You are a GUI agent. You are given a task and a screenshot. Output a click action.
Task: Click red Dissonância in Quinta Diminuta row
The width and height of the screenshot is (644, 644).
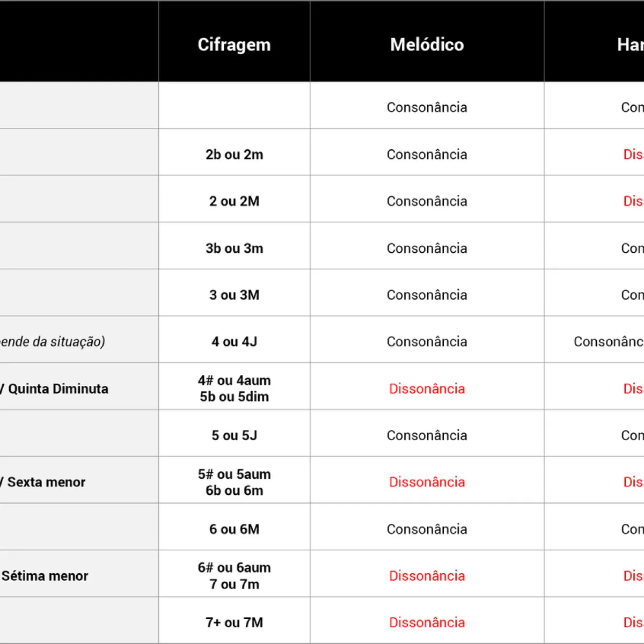427,389
